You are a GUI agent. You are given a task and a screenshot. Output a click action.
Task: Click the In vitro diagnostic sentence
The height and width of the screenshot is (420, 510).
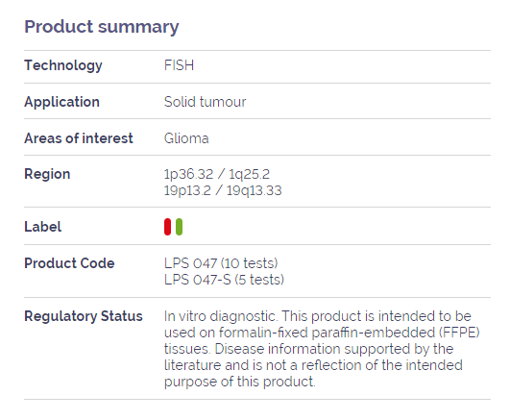tap(221, 316)
